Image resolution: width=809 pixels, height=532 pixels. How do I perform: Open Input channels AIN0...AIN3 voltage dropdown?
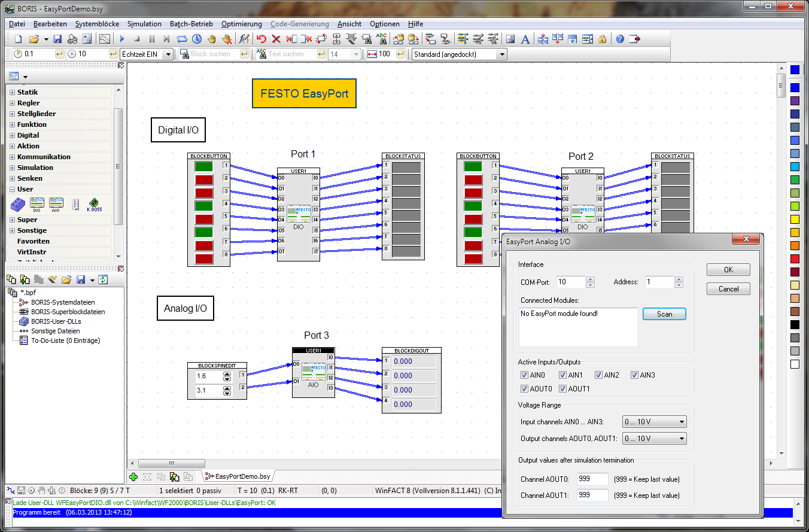tap(654, 422)
